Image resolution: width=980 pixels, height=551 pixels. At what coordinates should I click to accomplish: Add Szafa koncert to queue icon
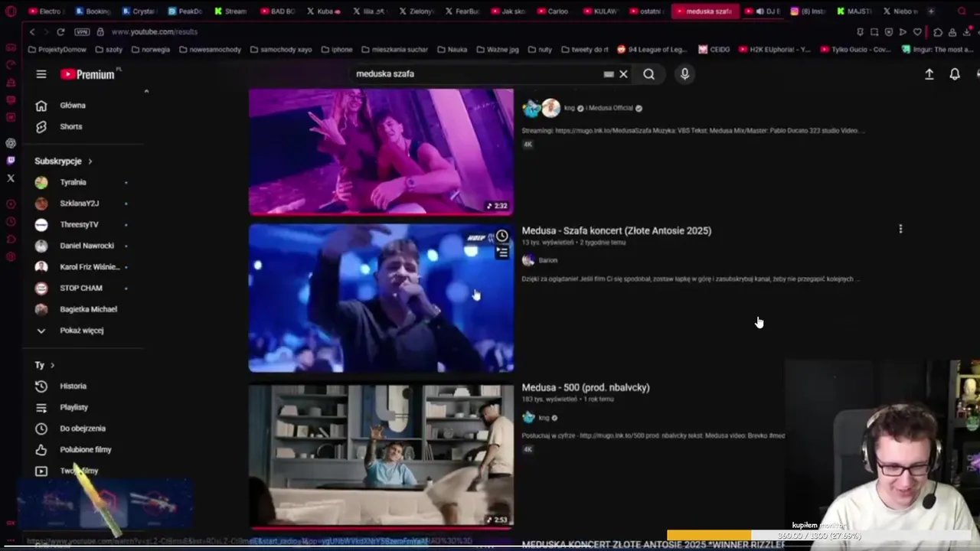501,252
